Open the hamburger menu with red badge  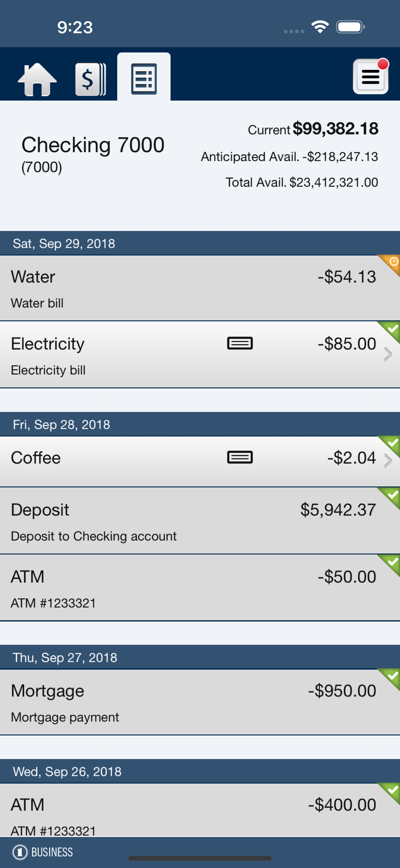tap(371, 76)
